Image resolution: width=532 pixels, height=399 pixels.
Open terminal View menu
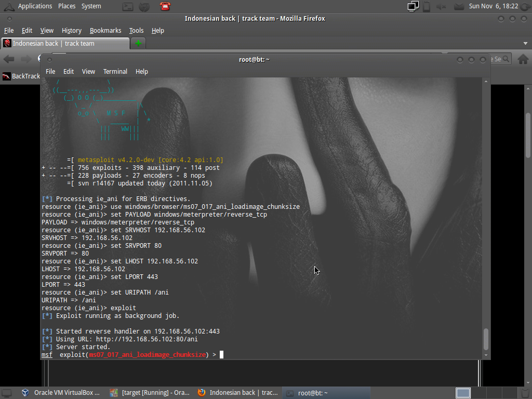click(88, 72)
